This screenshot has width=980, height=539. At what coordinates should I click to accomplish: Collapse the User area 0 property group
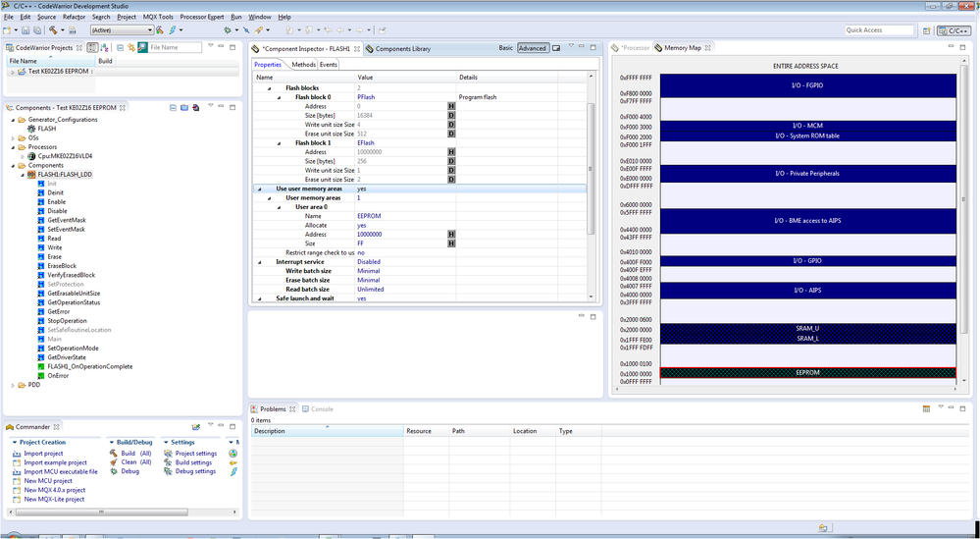[280, 207]
